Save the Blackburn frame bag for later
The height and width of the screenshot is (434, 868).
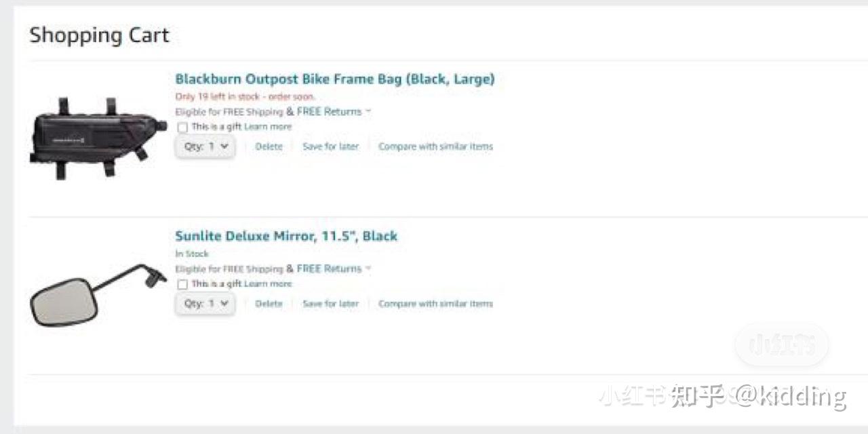pyautogui.click(x=330, y=146)
